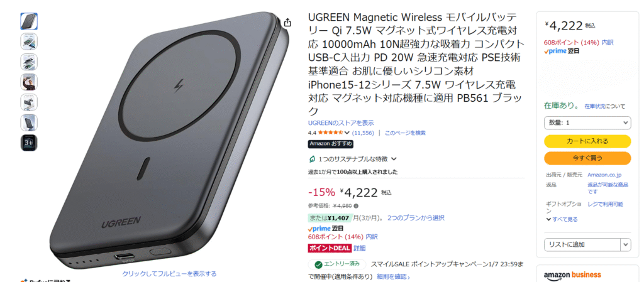Click the info icon next to reference price
The width and height of the screenshot is (644, 282).
(356, 206)
